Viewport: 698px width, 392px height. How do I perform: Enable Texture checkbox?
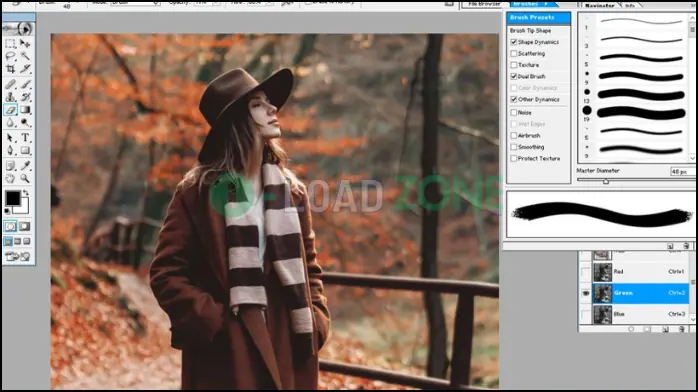pyautogui.click(x=514, y=65)
